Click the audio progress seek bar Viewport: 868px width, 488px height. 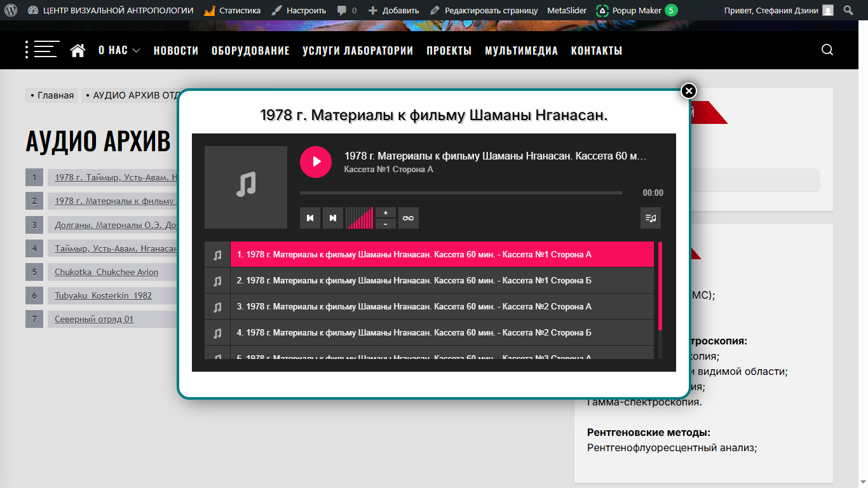click(x=461, y=193)
